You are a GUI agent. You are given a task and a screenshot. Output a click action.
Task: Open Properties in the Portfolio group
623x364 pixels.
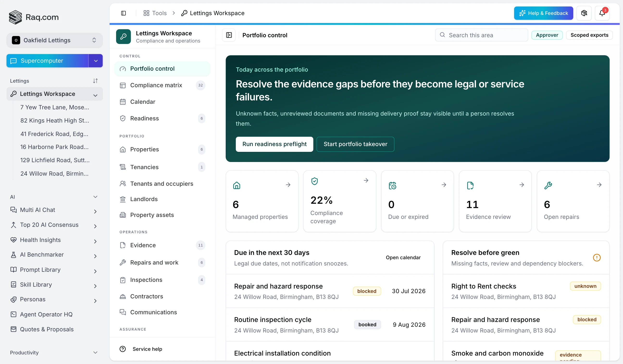click(x=162, y=149)
